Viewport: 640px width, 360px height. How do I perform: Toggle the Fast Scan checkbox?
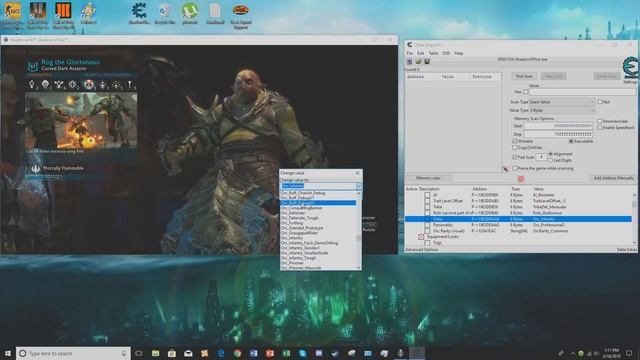[x=515, y=157]
